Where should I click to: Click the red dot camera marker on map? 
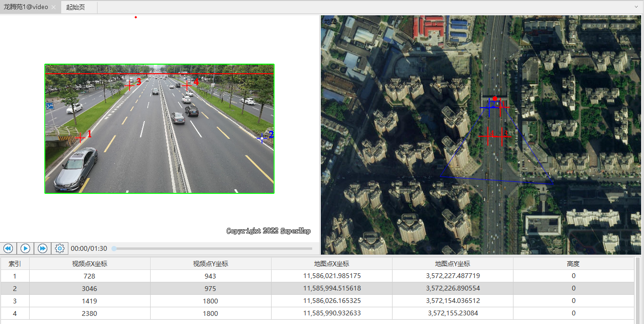[x=495, y=99]
